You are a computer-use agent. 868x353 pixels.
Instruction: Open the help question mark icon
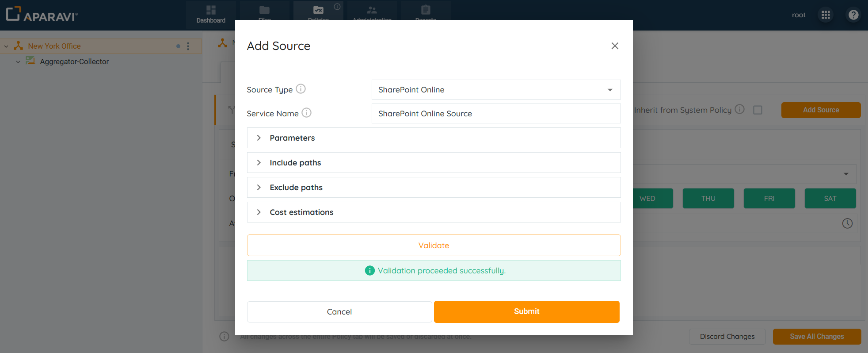pos(853,15)
